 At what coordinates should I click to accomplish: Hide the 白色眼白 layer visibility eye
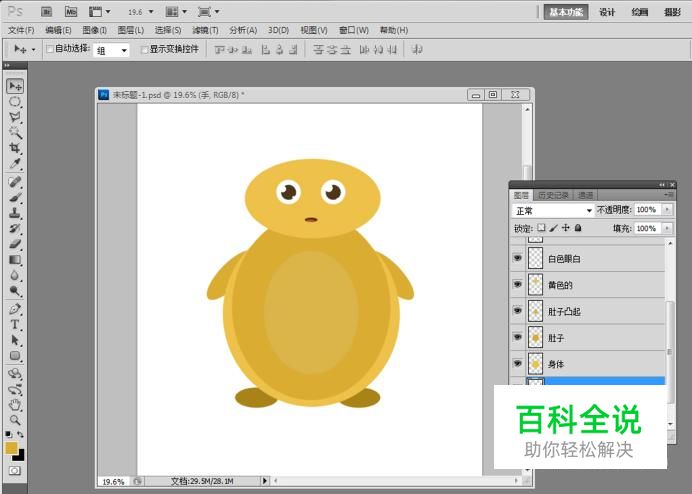[x=517, y=258]
